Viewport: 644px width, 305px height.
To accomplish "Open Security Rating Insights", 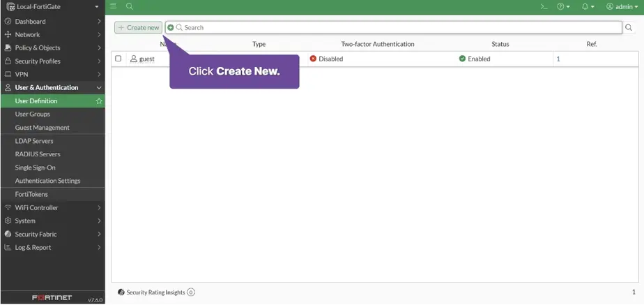I will click(156, 292).
